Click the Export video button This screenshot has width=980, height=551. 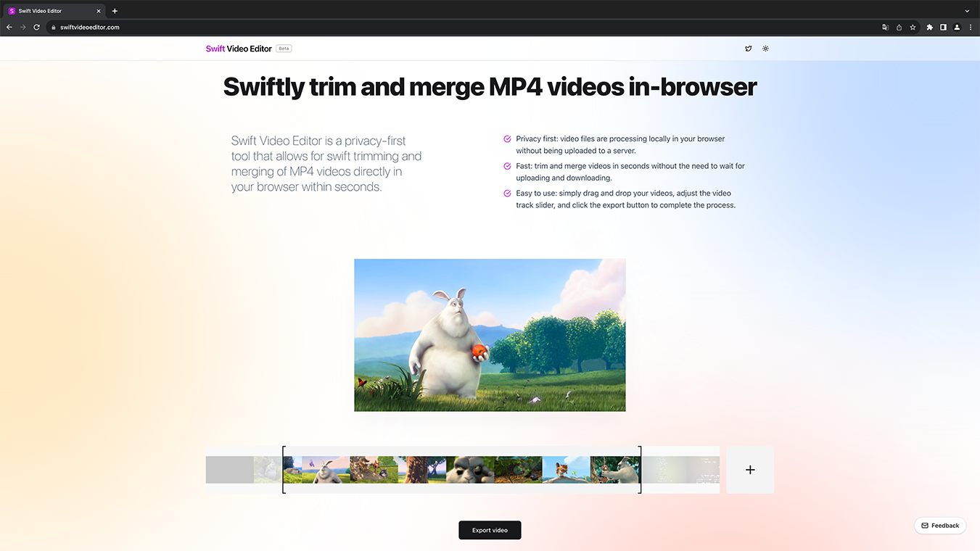click(x=490, y=530)
